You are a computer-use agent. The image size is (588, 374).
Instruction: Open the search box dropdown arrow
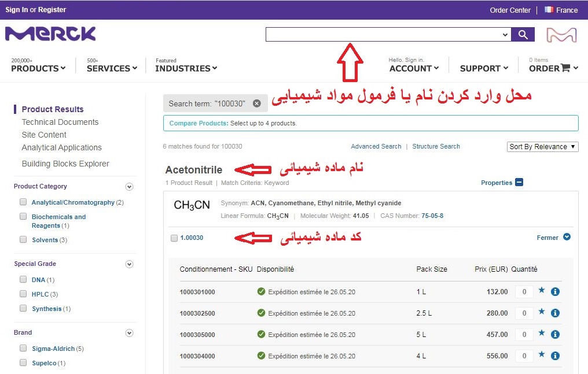click(505, 35)
